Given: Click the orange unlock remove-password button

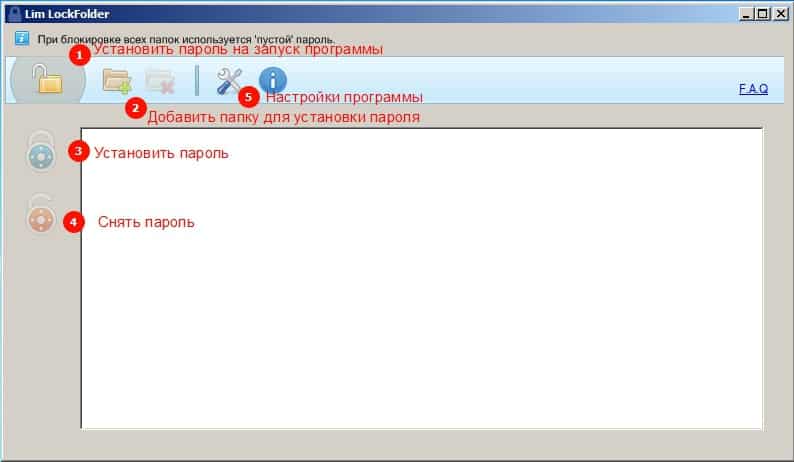Looking at the screenshot, I should coord(41,214).
